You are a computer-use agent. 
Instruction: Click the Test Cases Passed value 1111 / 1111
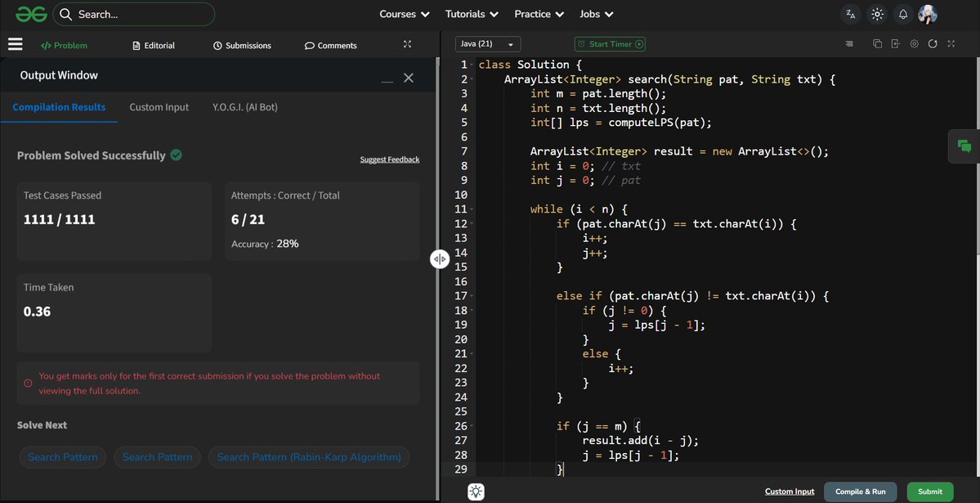tap(60, 219)
